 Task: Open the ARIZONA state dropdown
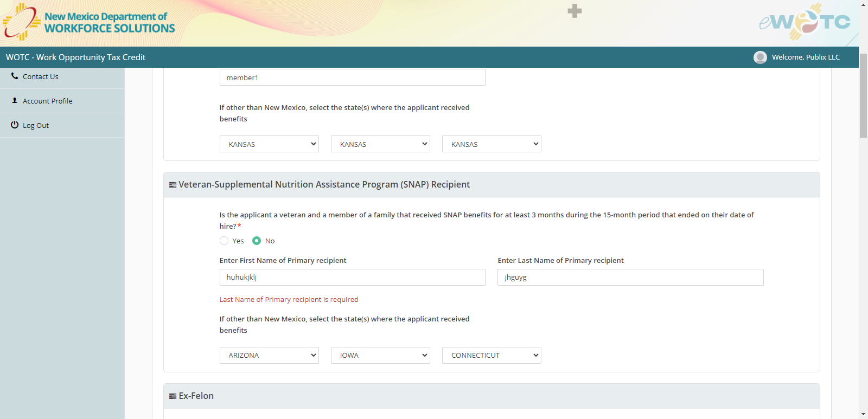269,356
